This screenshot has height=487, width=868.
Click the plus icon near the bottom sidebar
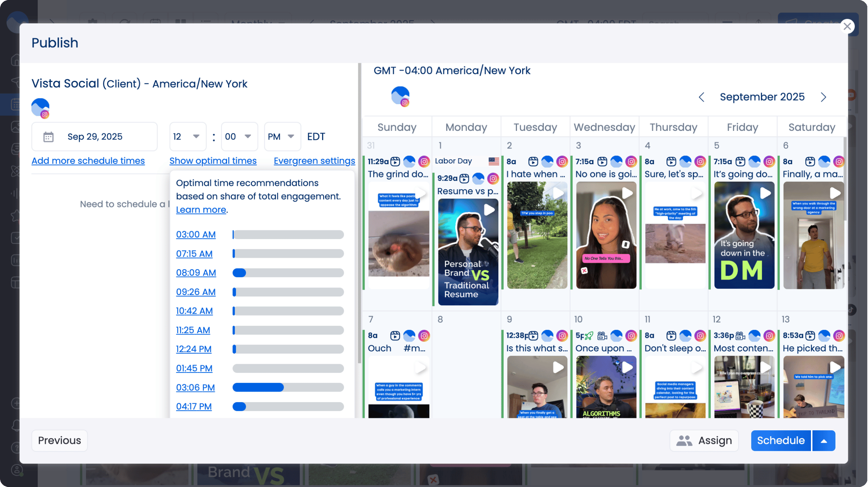tap(16, 403)
